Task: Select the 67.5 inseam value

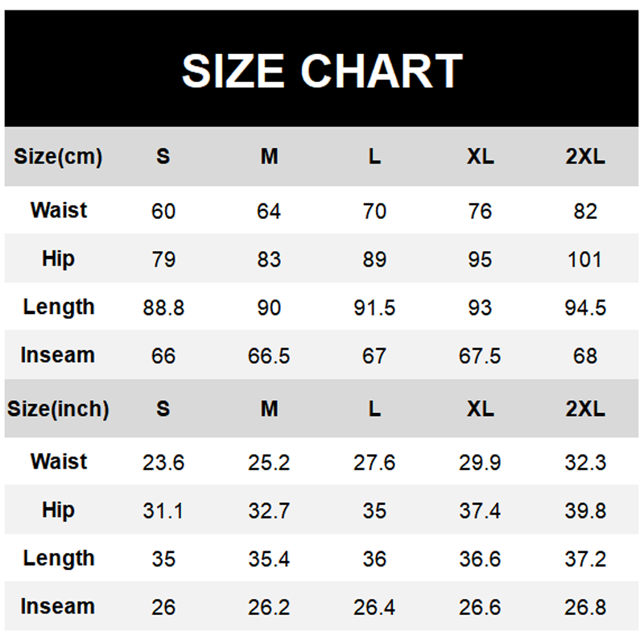Action: (x=480, y=356)
